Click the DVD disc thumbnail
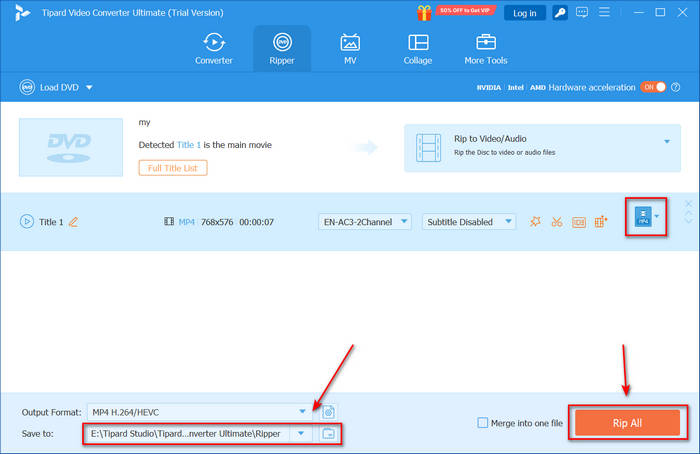 [x=71, y=147]
